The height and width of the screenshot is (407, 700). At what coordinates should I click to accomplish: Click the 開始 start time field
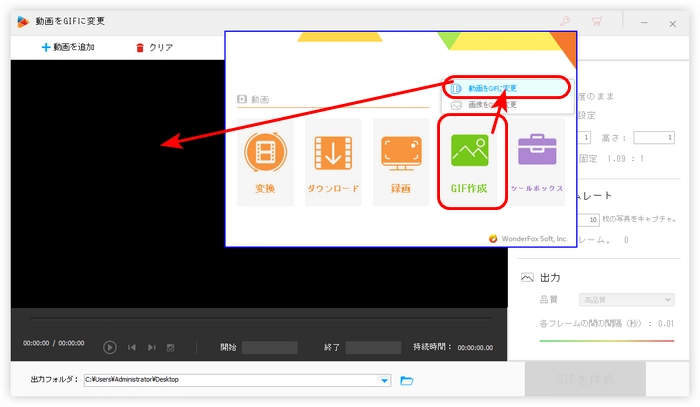[x=270, y=347]
